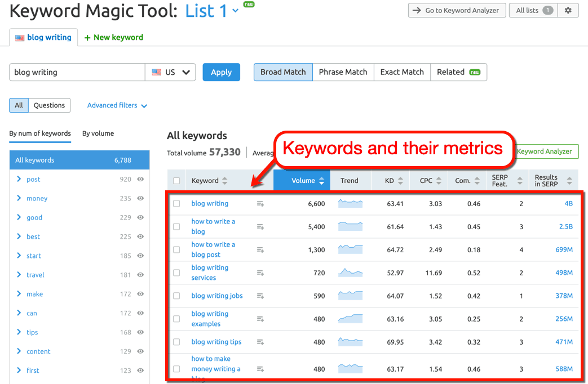Add "blog writing jobs" to a list
Image resolution: width=588 pixels, height=384 pixels.
[260, 295]
